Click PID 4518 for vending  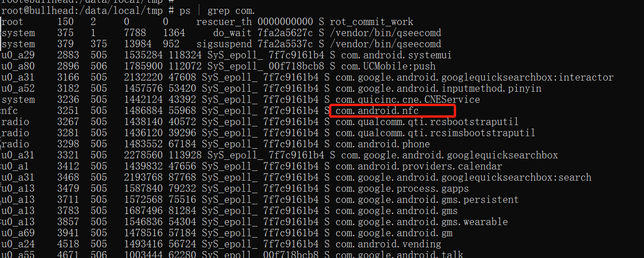coord(68,244)
